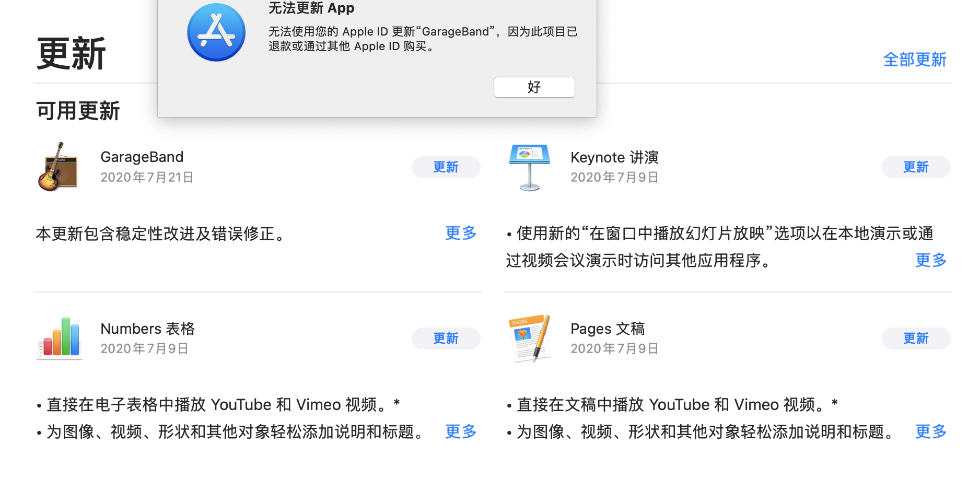Viewport: 980px width, 491px height.
Task: Click the Numbers bar chart app icon
Action: 60,338
